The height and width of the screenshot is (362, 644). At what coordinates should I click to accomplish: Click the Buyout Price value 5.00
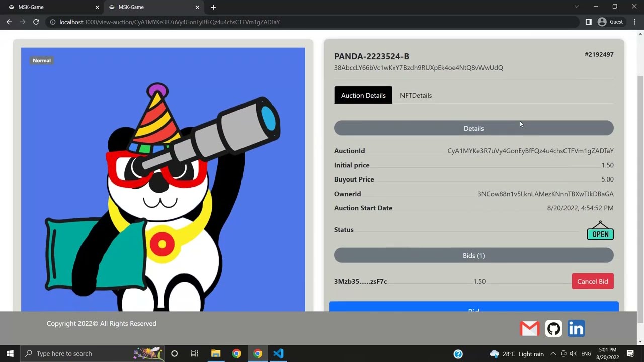607,179
